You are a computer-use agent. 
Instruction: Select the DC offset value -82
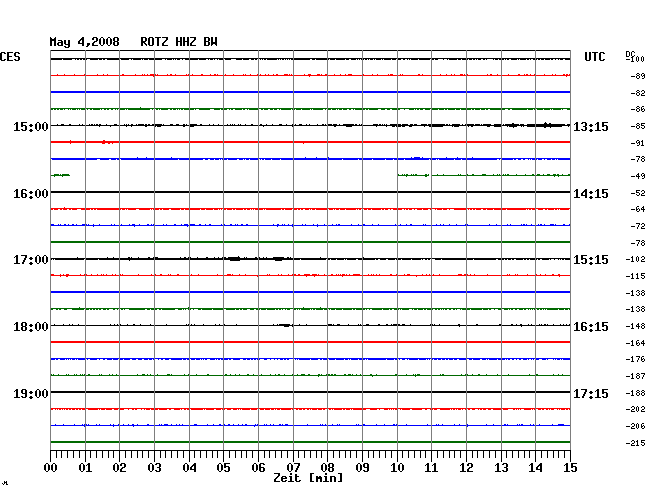tap(638, 93)
